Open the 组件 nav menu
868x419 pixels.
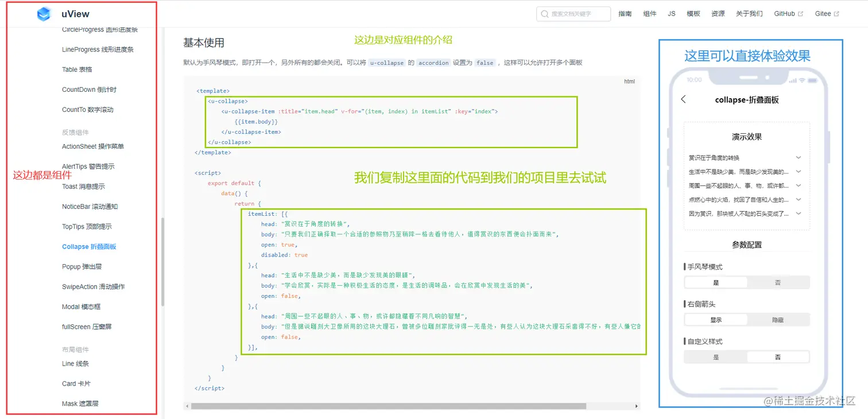point(650,14)
